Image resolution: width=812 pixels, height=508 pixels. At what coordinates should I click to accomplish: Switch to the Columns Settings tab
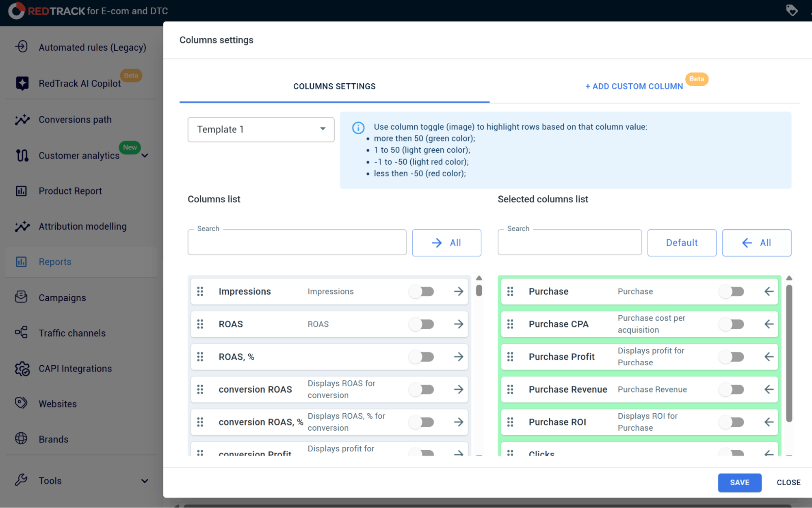tap(334, 86)
